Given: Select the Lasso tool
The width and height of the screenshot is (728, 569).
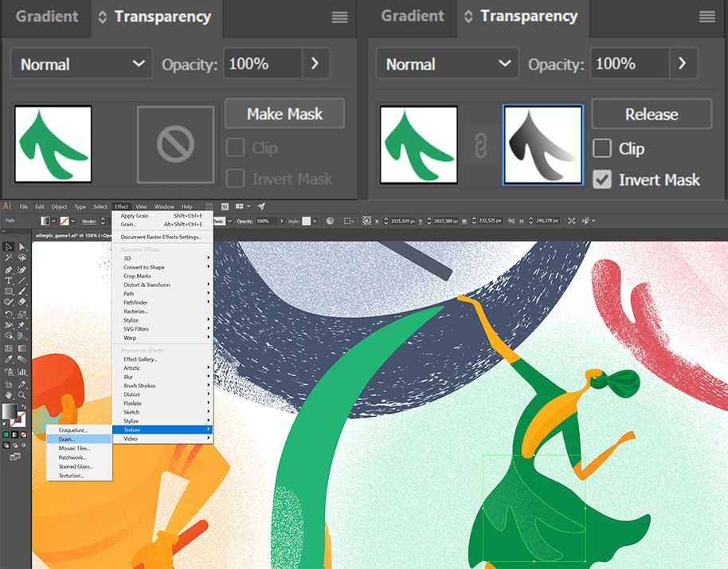Looking at the screenshot, I should point(22,257).
